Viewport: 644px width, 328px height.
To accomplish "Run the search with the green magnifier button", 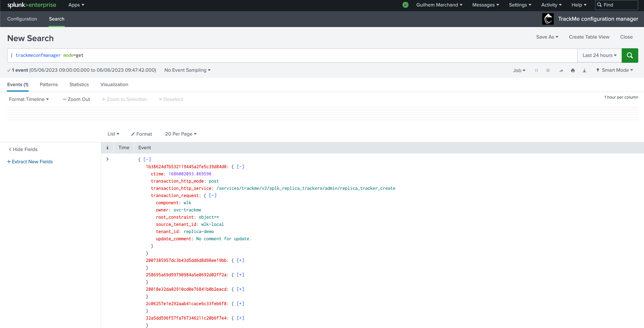I will tap(629, 55).
